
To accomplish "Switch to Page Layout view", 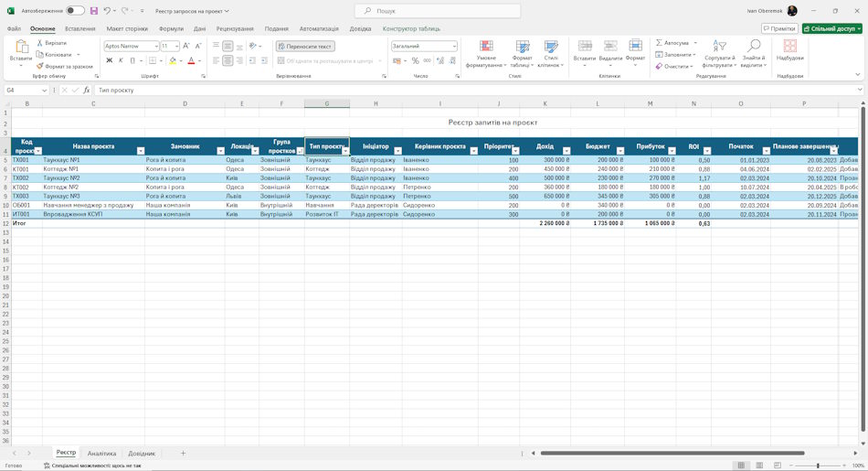I will click(759, 466).
